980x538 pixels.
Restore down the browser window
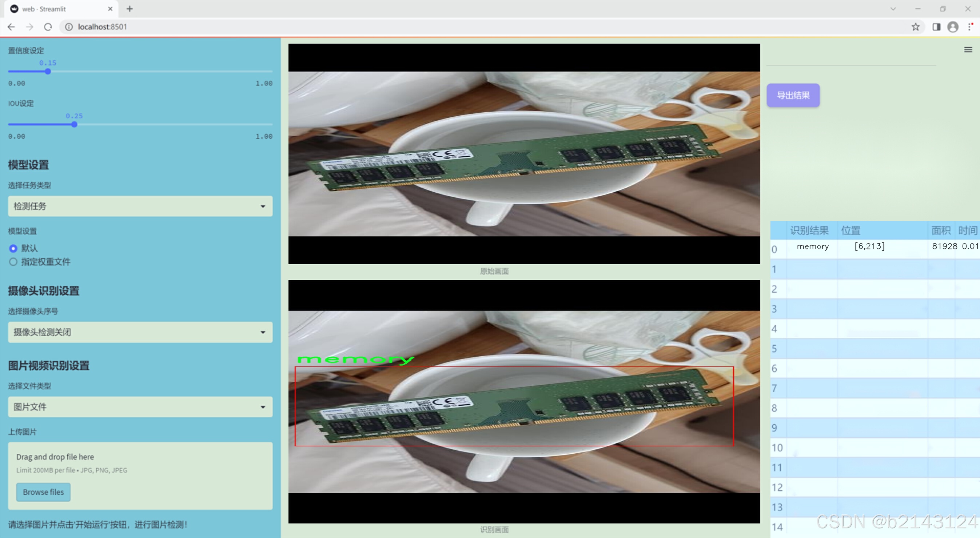943,9
